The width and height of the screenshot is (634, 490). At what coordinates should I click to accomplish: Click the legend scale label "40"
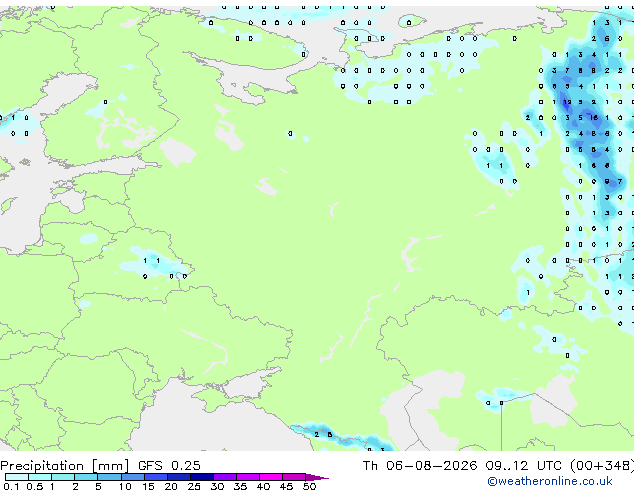click(x=263, y=486)
